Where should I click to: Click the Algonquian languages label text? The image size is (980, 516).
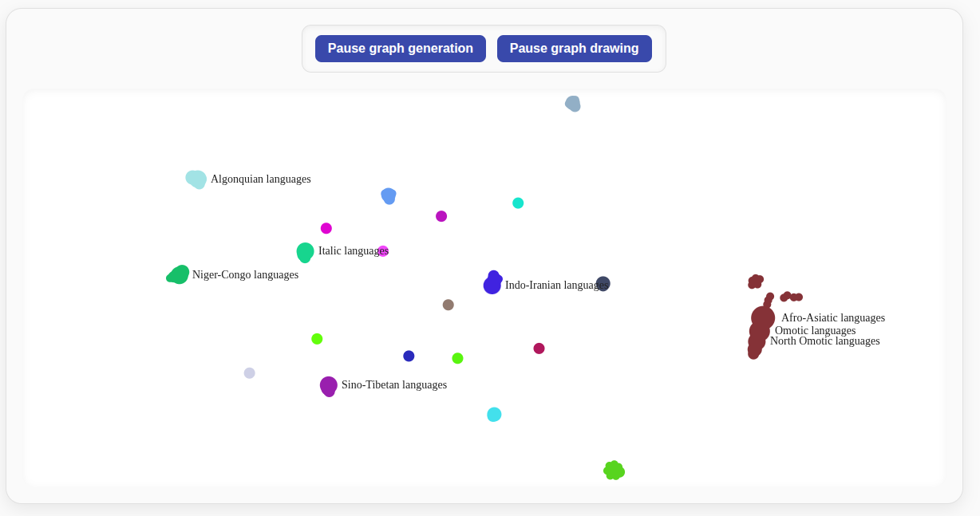260,179
